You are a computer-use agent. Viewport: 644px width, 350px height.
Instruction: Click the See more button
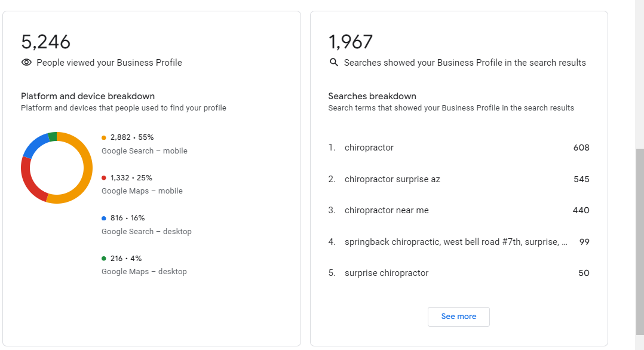pos(458,317)
